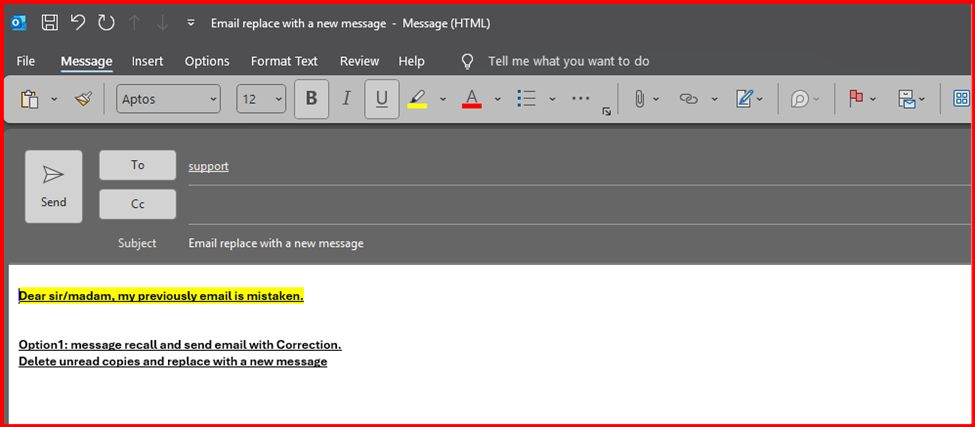Toggle Underline formatting
Screen dimensions: 975x427
[x=381, y=99]
